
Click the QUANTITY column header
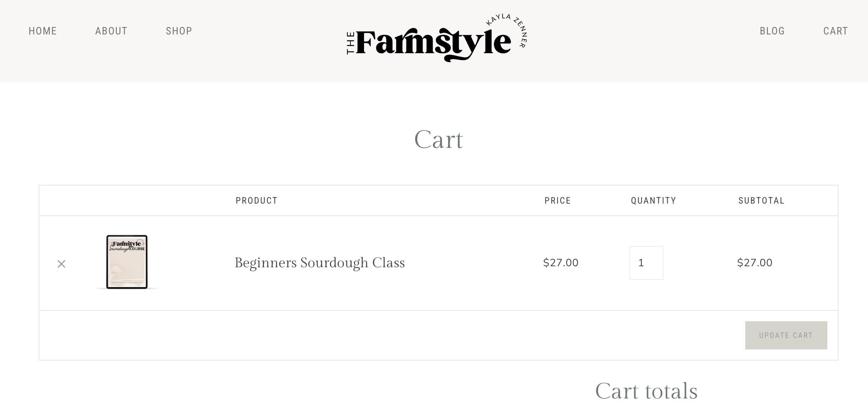653,201
